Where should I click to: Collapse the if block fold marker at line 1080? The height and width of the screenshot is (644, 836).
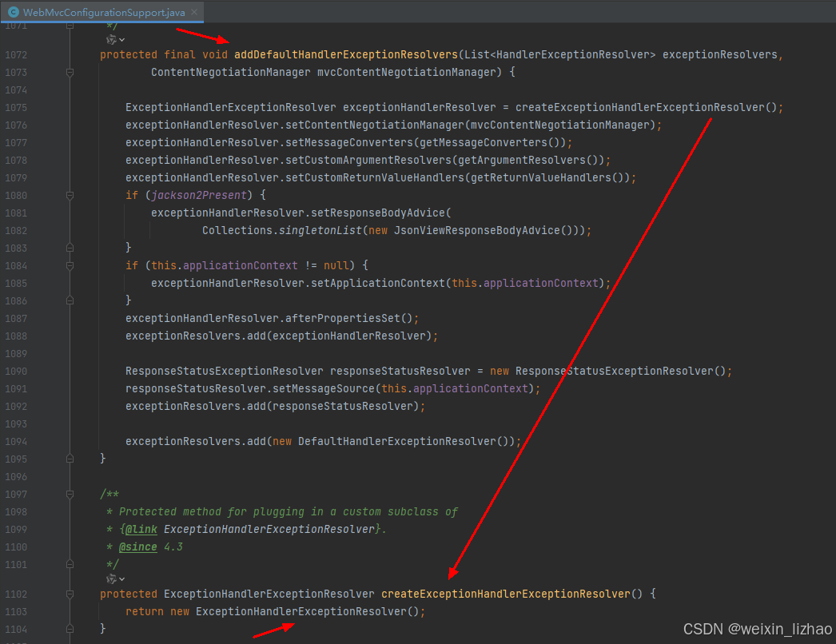point(70,196)
